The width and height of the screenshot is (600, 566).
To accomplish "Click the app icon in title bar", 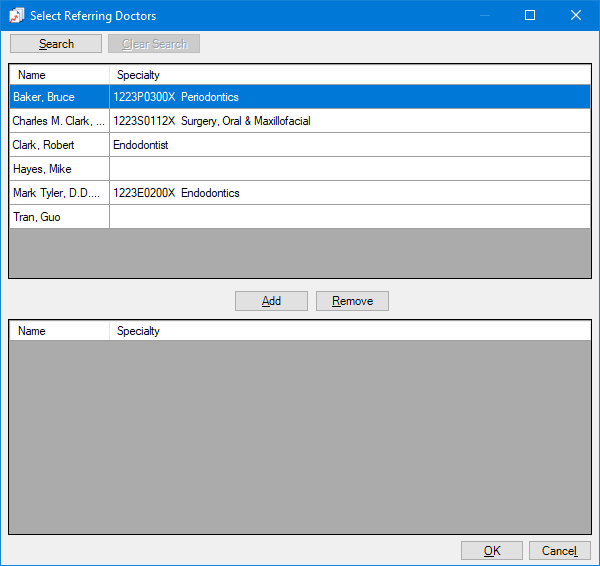I will (x=15, y=16).
